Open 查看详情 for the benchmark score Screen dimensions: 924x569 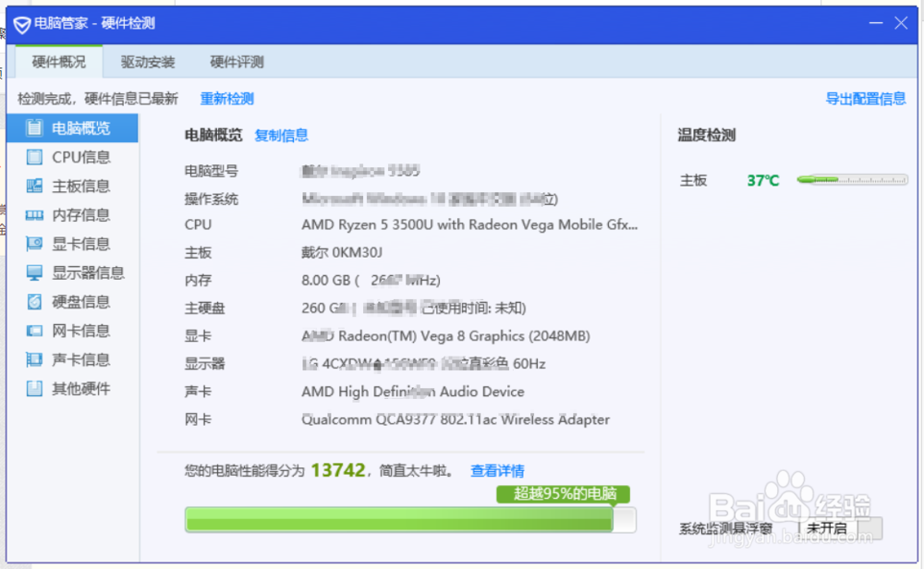click(497, 471)
